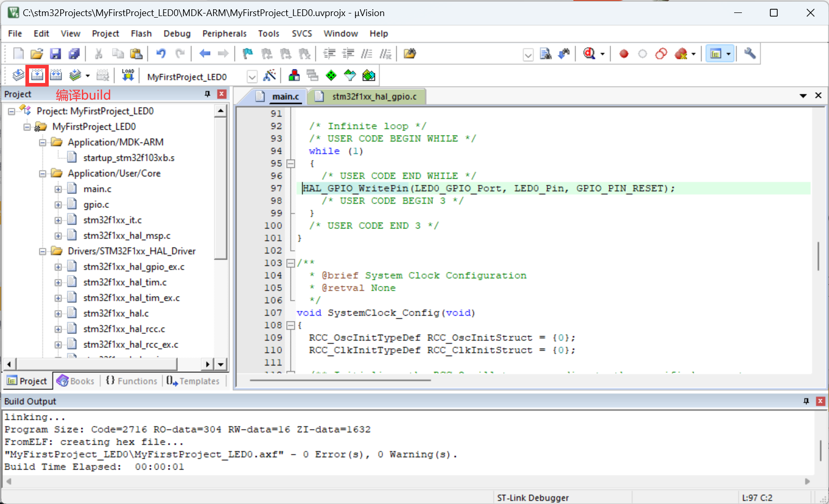Toggle bookmark with blue flag icon
Viewport: 829px width, 504px height.
point(248,53)
